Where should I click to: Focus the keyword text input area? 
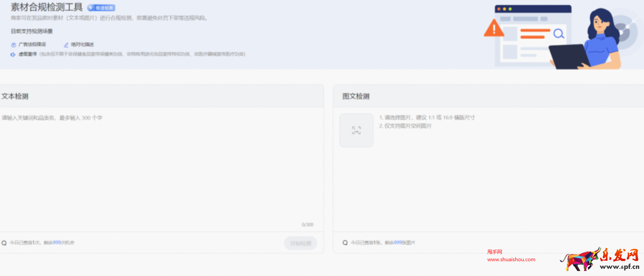click(162, 169)
